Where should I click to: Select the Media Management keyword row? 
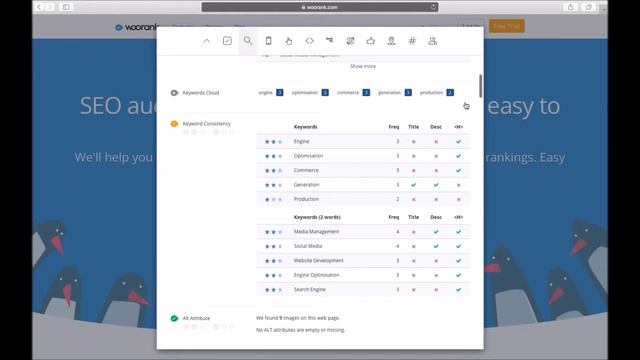(x=363, y=232)
